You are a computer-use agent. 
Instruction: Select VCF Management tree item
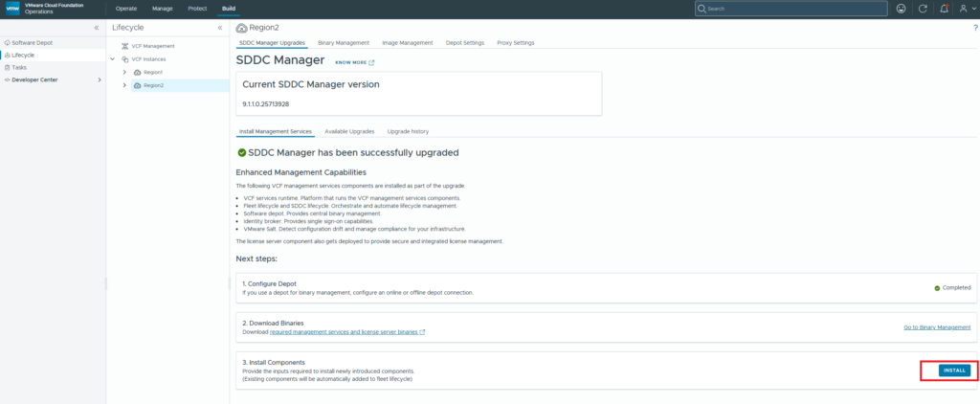click(x=153, y=46)
